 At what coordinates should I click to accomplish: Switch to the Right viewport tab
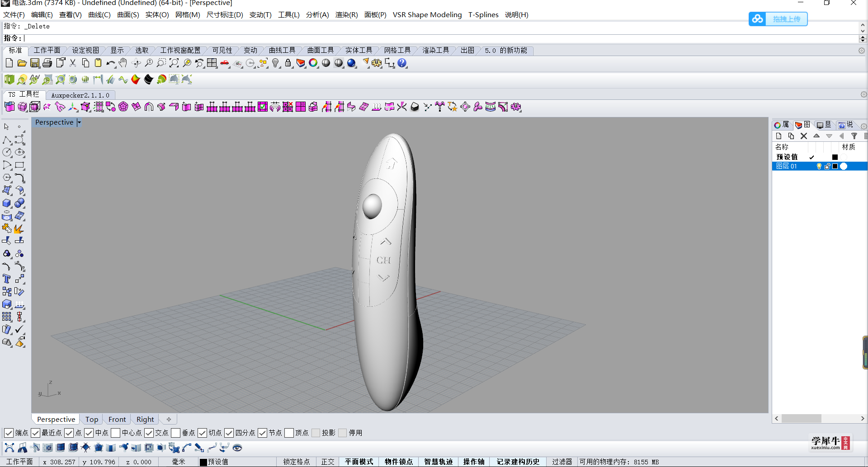click(x=145, y=420)
